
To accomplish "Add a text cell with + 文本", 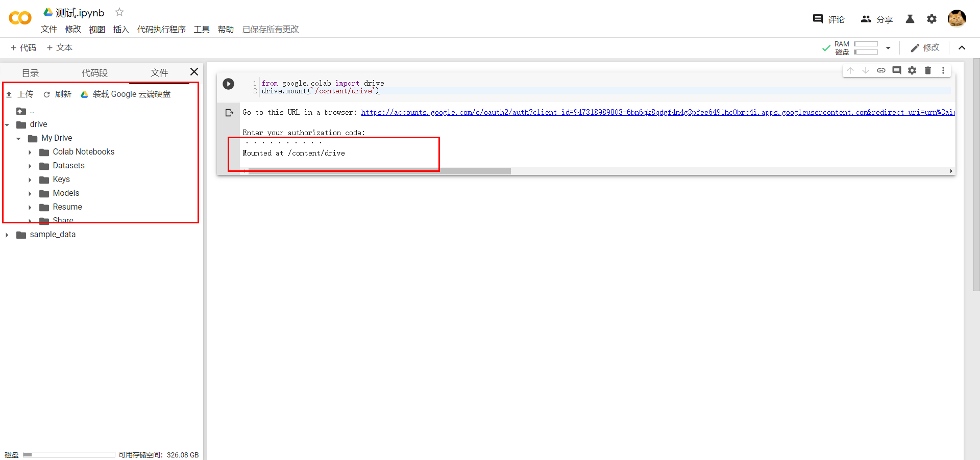I will (59, 47).
